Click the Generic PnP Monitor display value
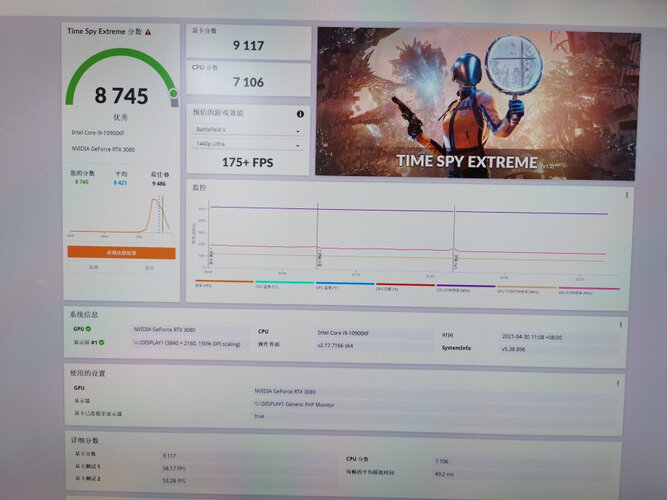Screen dimensions: 667x500 (x=294, y=404)
